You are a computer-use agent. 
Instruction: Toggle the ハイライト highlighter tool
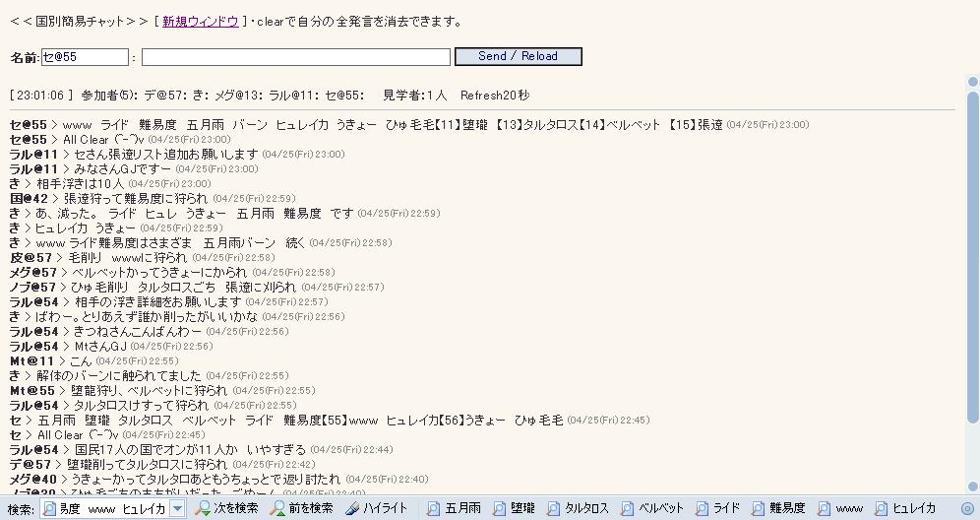(x=376, y=508)
